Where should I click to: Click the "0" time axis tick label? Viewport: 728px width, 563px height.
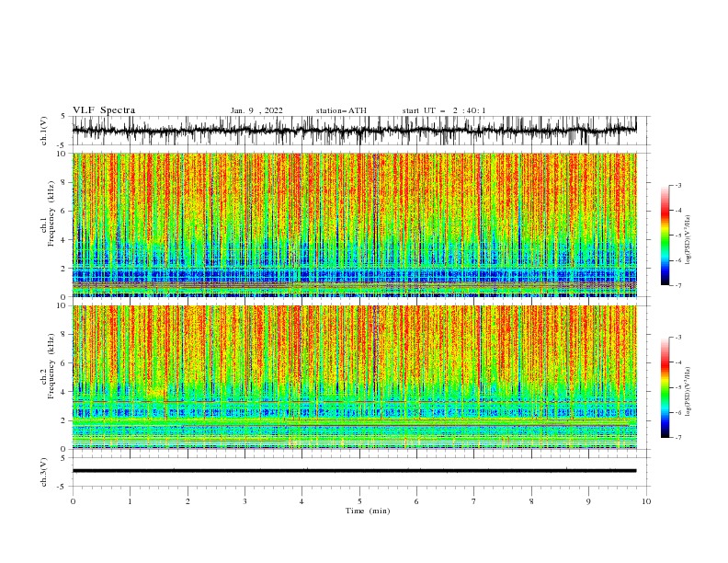[x=73, y=501]
